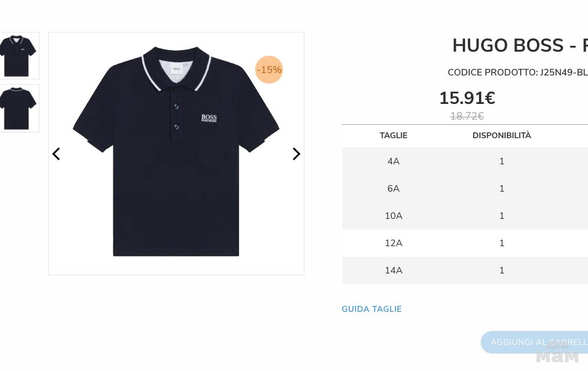The image size is (588, 371).
Task: Click the Disponibilità column header
Action: tap(502, 135)
